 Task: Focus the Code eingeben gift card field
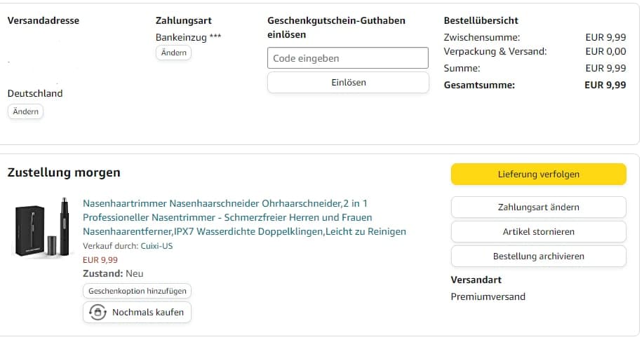pos(347,58)
